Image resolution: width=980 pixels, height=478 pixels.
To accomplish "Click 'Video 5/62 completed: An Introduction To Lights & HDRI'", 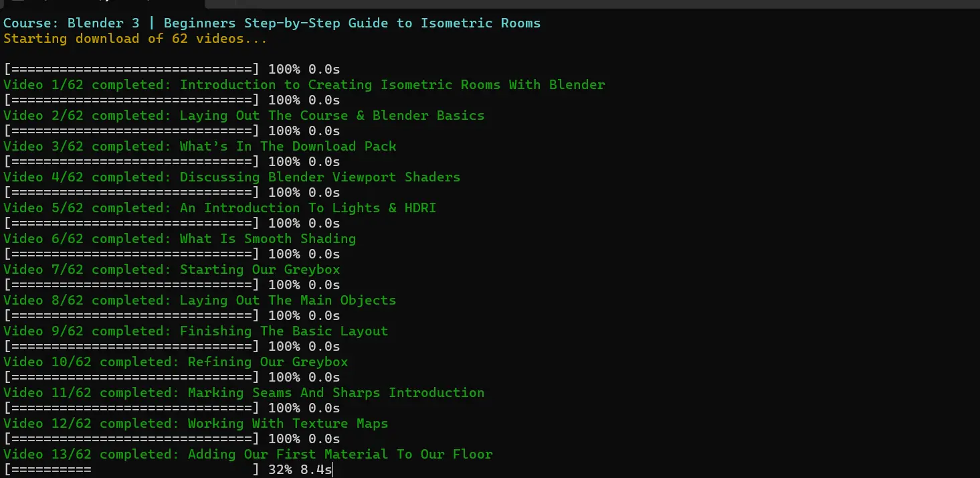I will [219, 208].
